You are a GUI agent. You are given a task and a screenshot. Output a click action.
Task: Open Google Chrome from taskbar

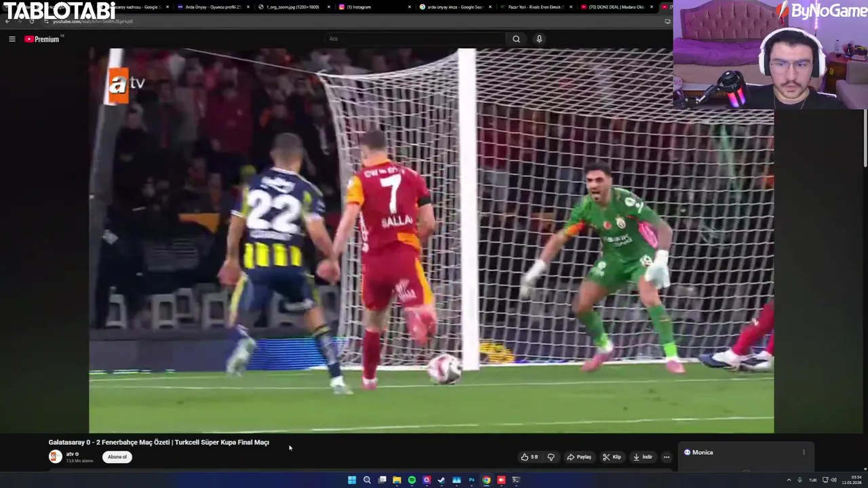[x=486, y=480]
